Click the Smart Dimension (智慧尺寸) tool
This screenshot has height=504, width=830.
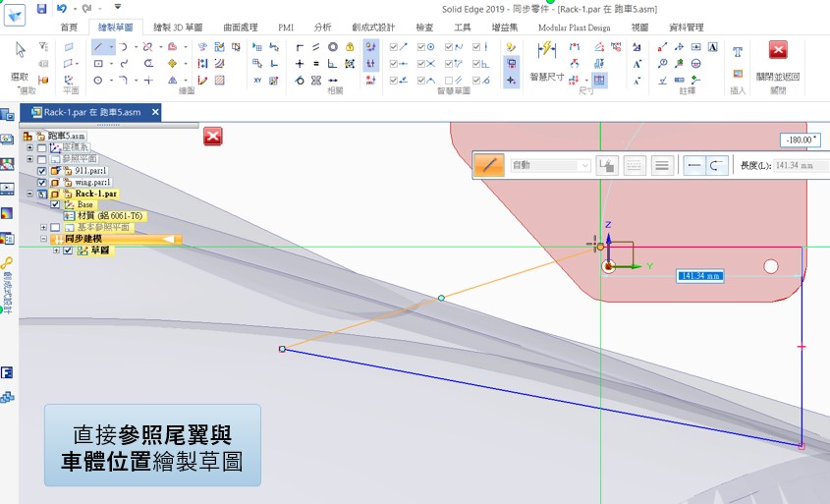[x=547, y=62]
